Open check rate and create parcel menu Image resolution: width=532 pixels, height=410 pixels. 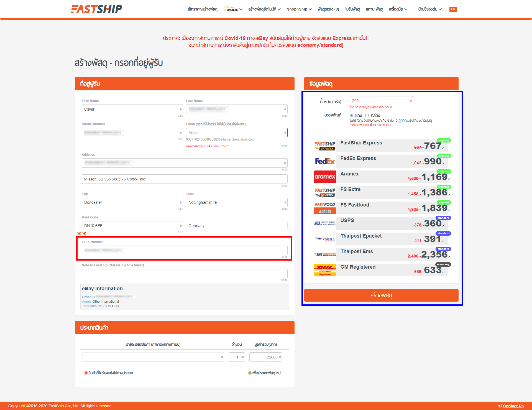(x=203, y=9)
